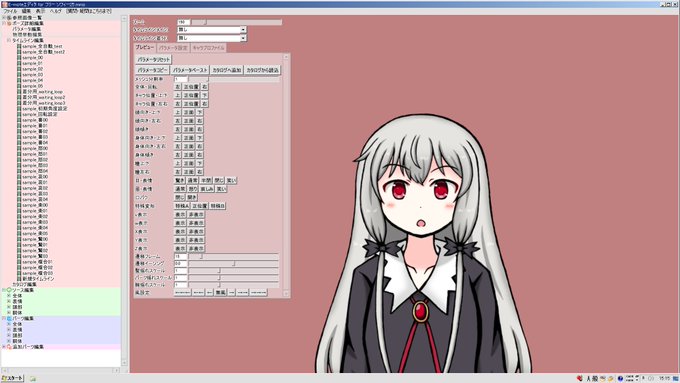
Task: Open the 編集 menu
Action: (x=26, y=11)
